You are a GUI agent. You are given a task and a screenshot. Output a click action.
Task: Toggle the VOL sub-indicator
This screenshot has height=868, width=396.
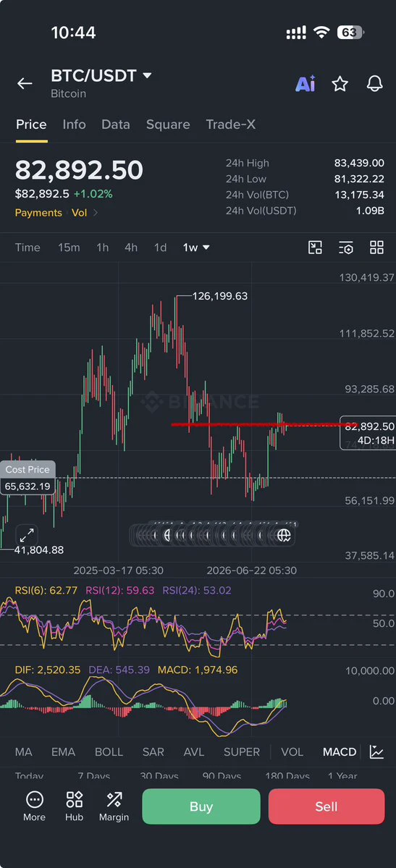(x=292, y=751)
